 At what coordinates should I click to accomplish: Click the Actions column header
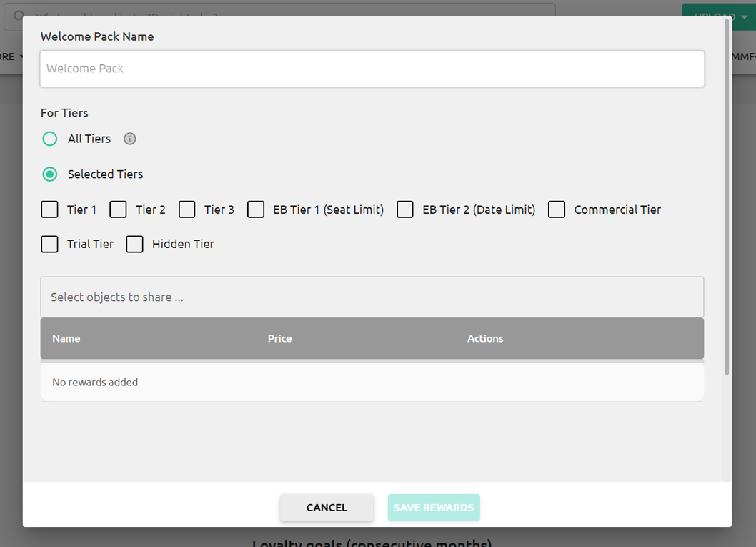click(x=485, y=339)
